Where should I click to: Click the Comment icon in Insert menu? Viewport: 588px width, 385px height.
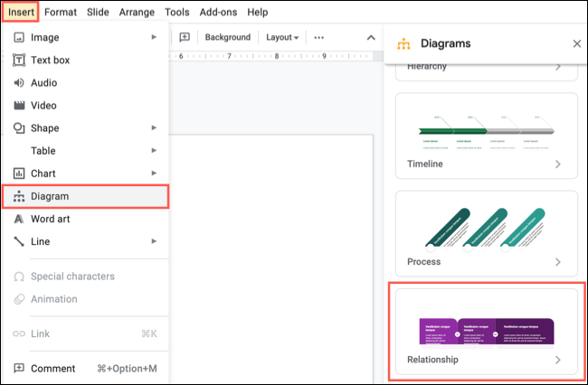pyautogui.click(x=19, y=368)
